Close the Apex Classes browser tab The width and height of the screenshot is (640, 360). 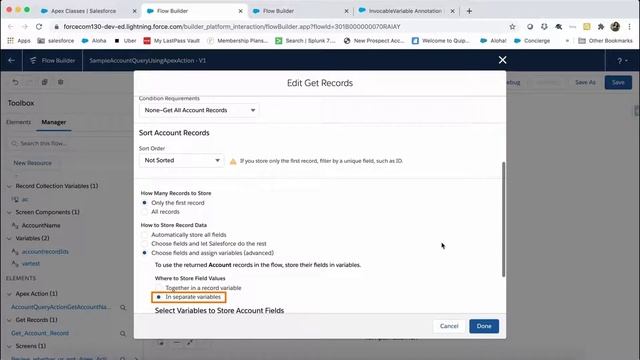click(x=134, y=11)
